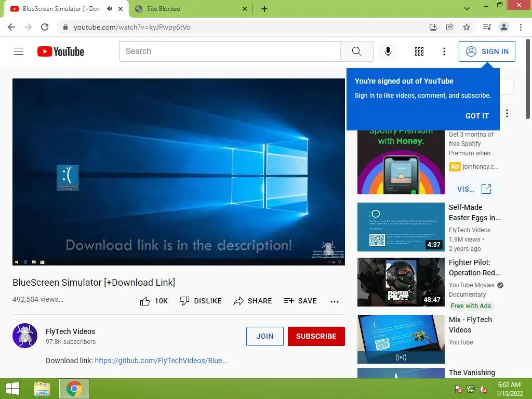Open the Self-Made Easter Eggs title
532x399 pixels.
pos(474,212)
